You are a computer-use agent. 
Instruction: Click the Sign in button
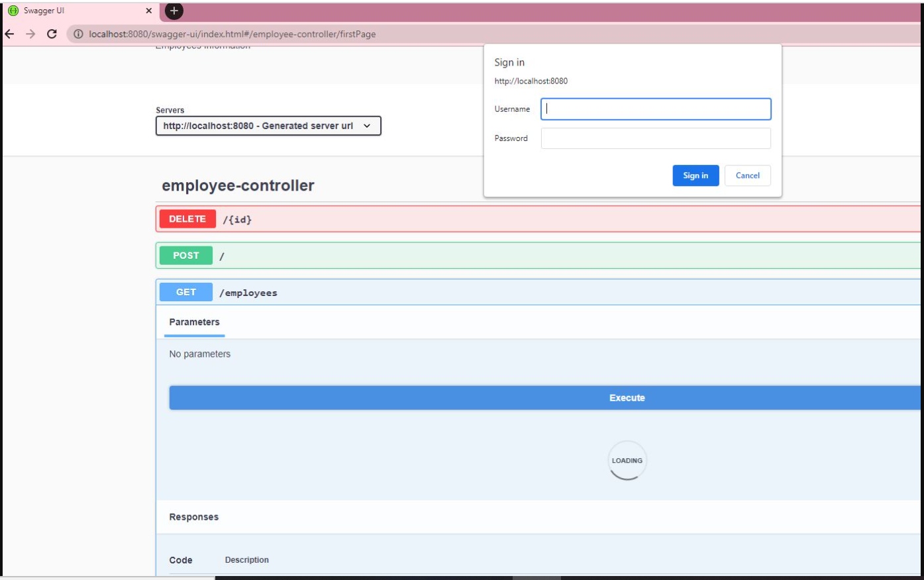[695, 175]
